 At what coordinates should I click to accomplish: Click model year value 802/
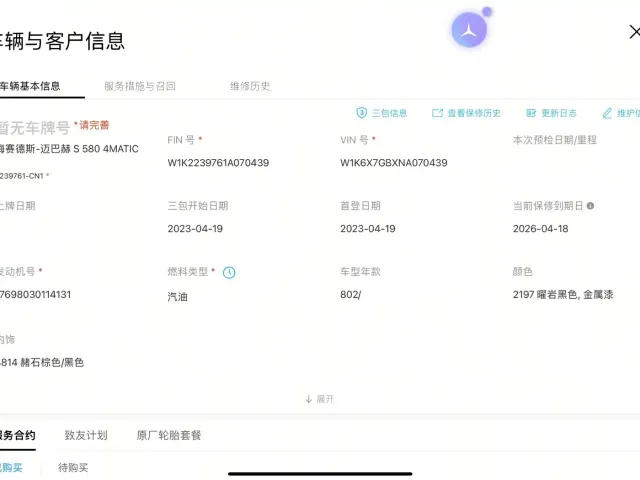click(351, 295)
